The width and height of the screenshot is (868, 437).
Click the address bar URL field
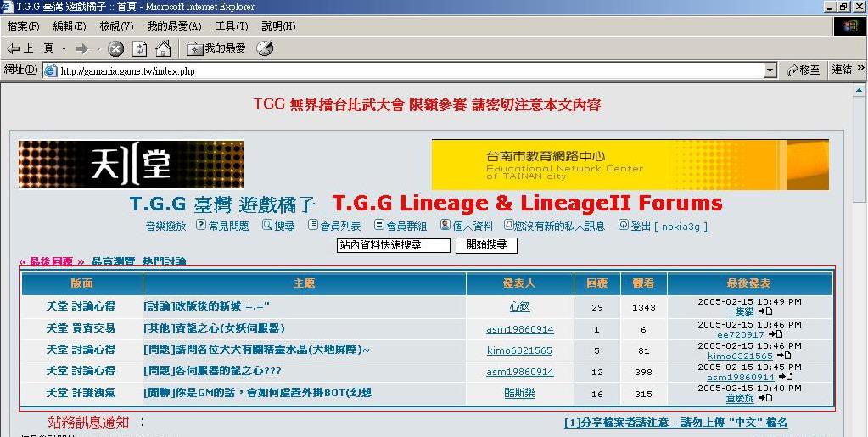tap(410, 71)
